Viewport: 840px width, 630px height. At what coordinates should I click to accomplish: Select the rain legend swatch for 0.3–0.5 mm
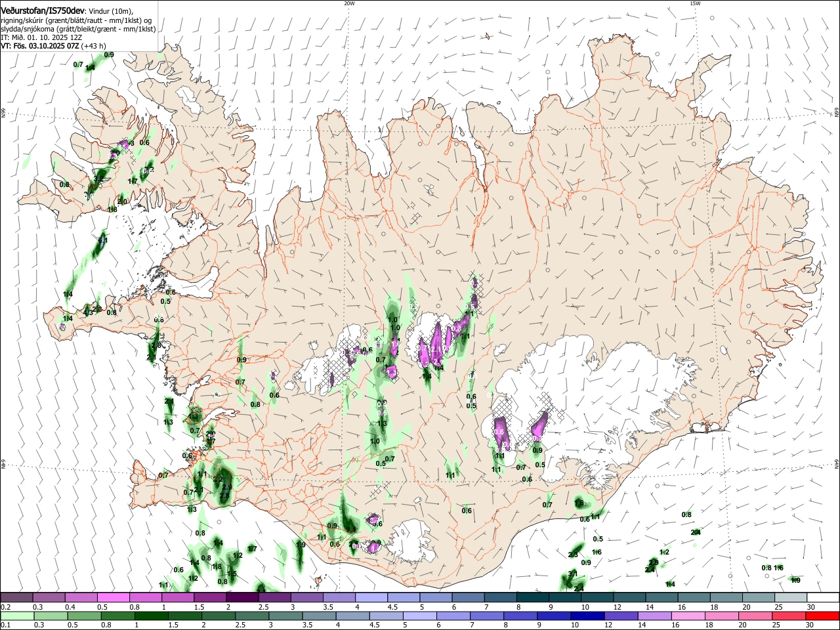[49, 616]
